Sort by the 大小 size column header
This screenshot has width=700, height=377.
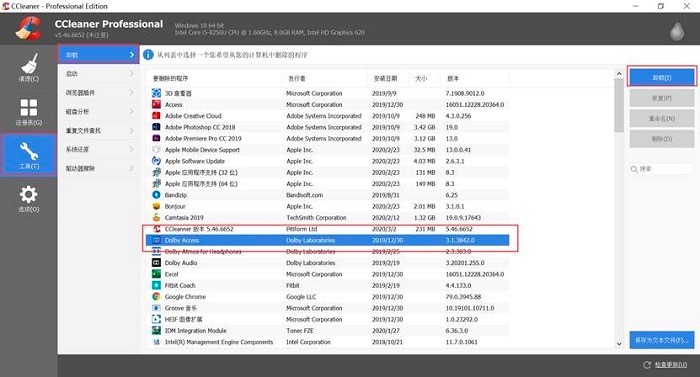tap(424, 78)
